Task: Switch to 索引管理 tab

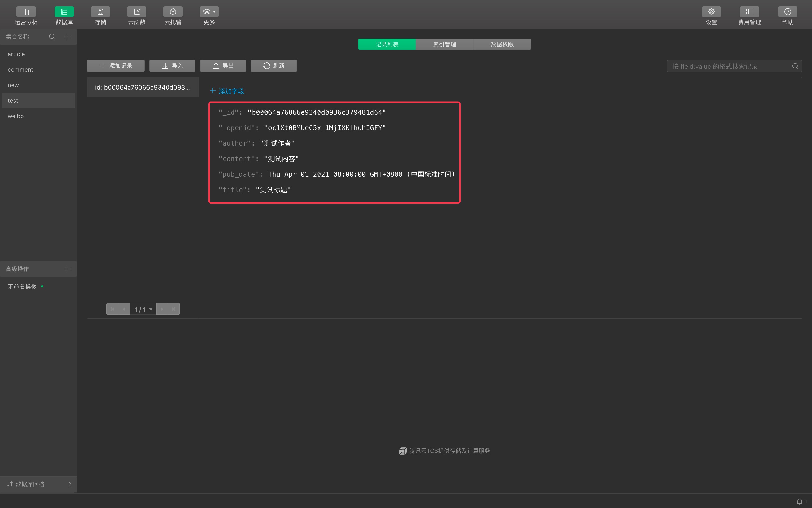Action: (x=444, y=44)
